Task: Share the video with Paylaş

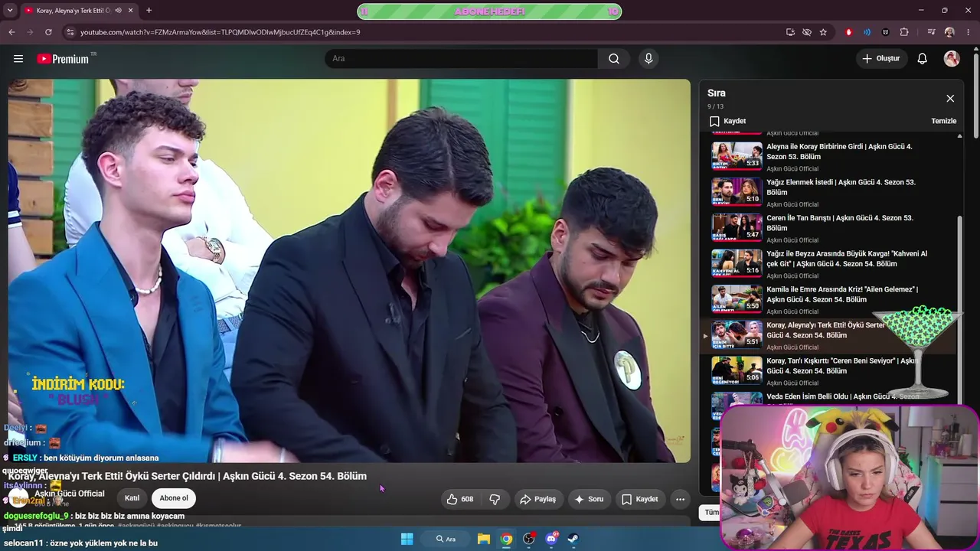Action: click(537, 499)
